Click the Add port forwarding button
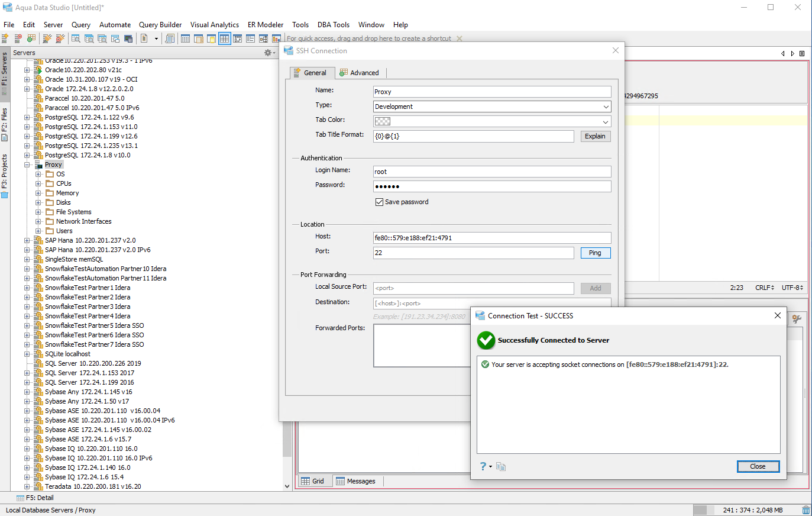 (596, 288)
